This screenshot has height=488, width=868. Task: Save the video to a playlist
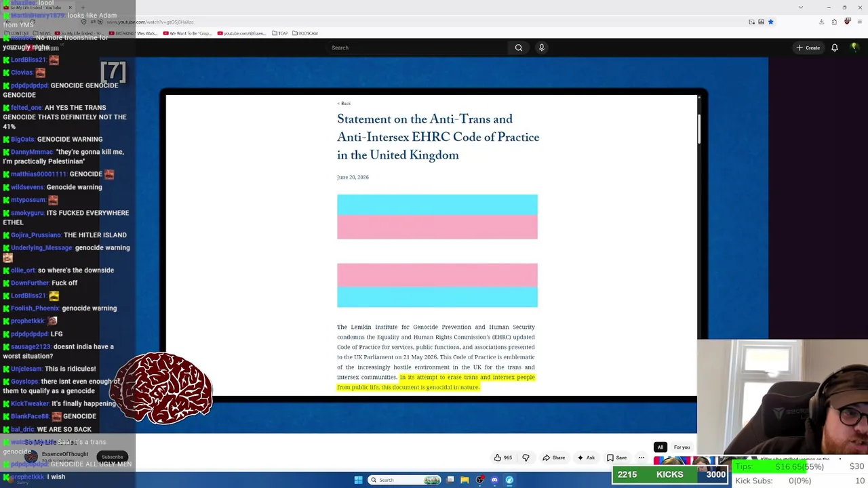[616, 457]
